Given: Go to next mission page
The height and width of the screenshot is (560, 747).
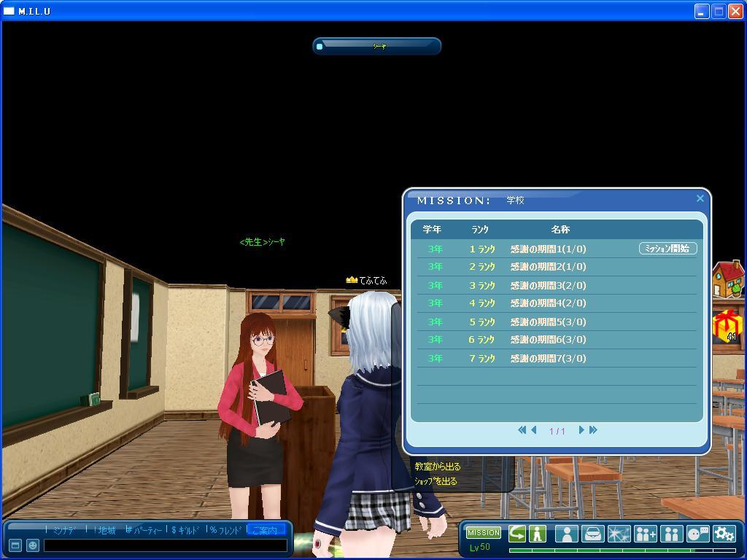Looking at the screenshot, I should point(581,430).
